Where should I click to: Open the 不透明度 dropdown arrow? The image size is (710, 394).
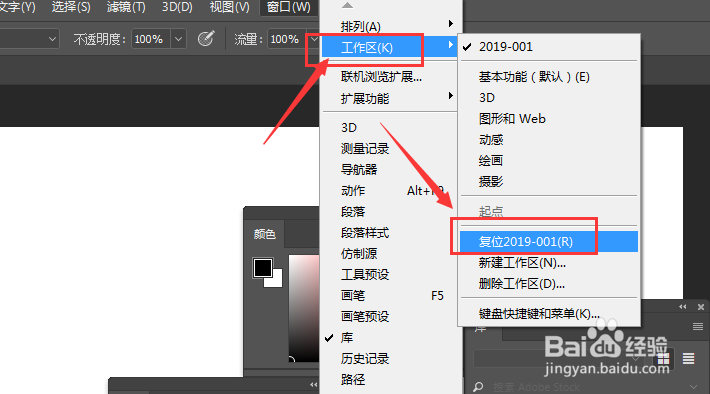pyautogui.click(x=178, y=39)
